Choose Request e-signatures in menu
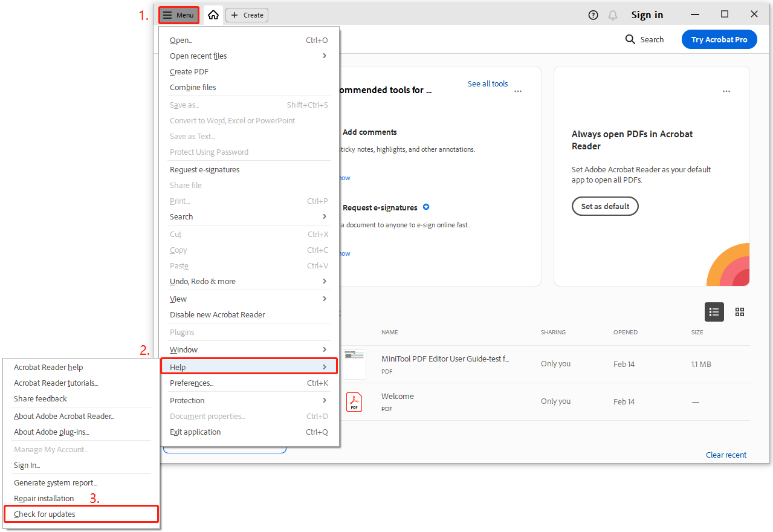The height and width of the screenshot is (532, 773). (x=250, y=170)
